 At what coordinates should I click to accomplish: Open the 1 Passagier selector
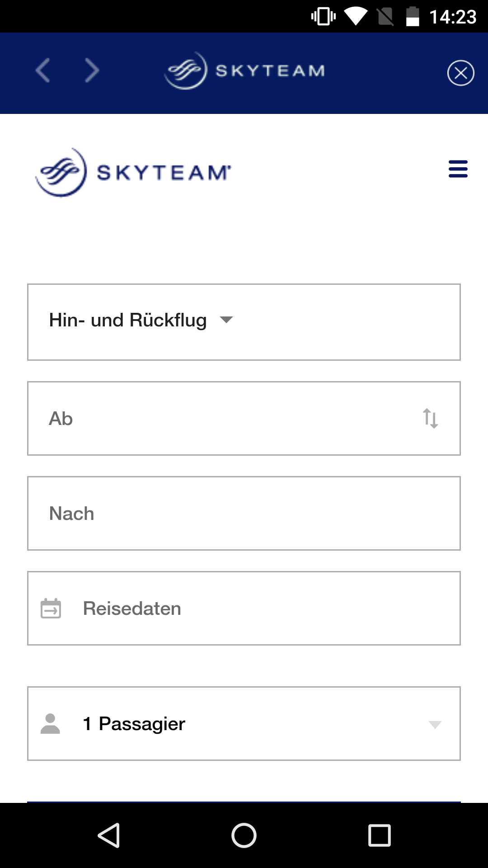(x=244, y=724)
